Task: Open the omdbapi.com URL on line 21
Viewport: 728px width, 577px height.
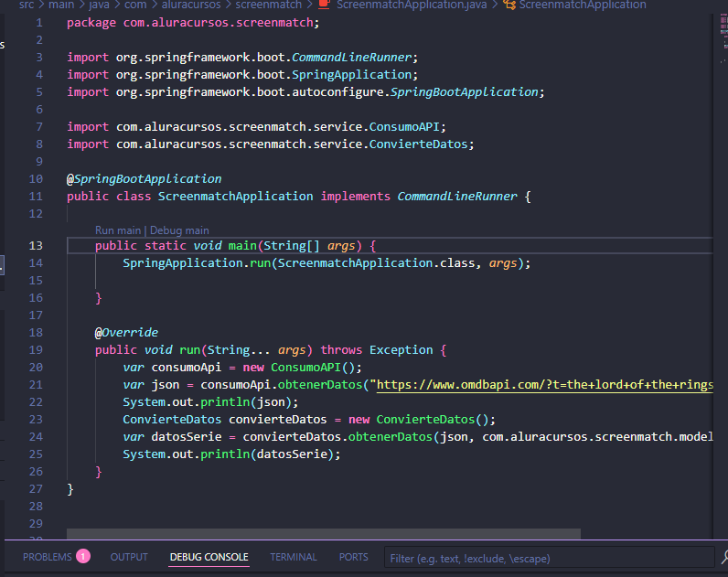Action: [x=544, y=385]
